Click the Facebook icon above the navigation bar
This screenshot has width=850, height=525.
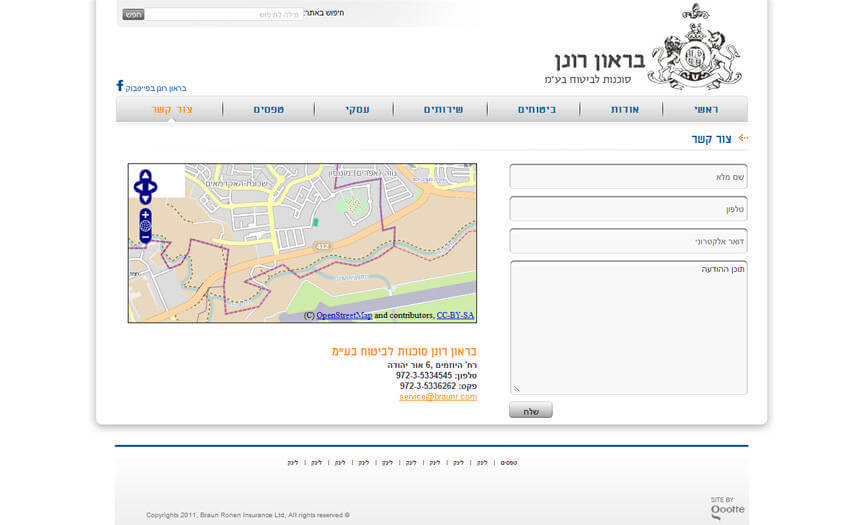(120, 86)
